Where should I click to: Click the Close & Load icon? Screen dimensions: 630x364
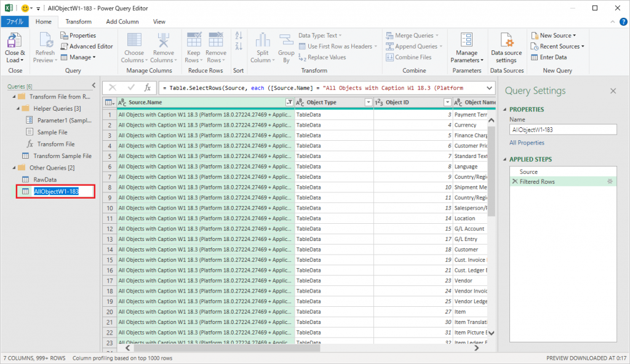pyautogui.click(x=15, y=41)
